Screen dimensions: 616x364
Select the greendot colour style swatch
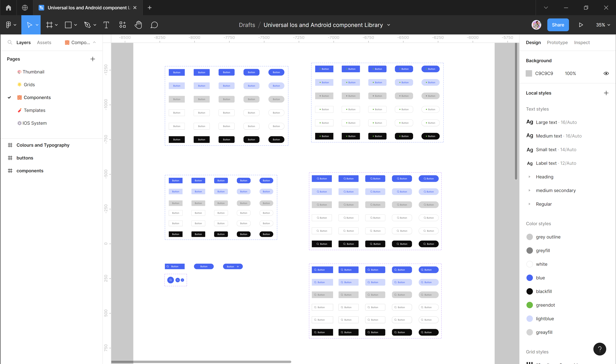coord(530,305)
